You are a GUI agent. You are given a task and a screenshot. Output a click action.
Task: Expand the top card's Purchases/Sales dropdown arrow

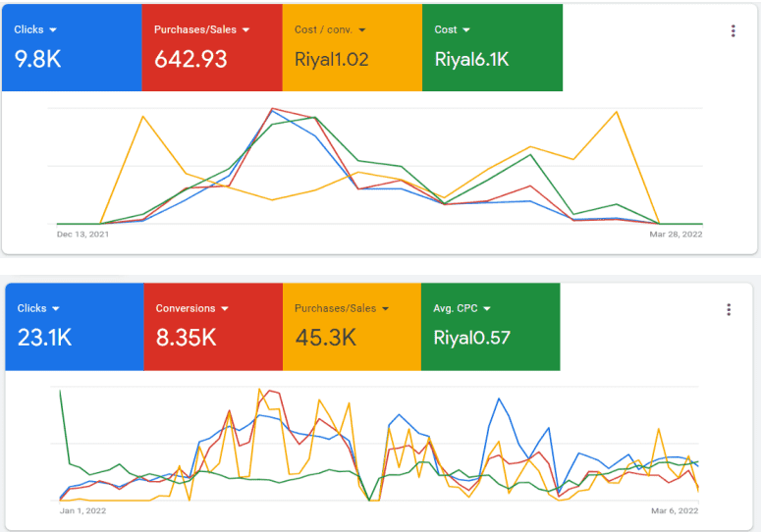(245, 30)
